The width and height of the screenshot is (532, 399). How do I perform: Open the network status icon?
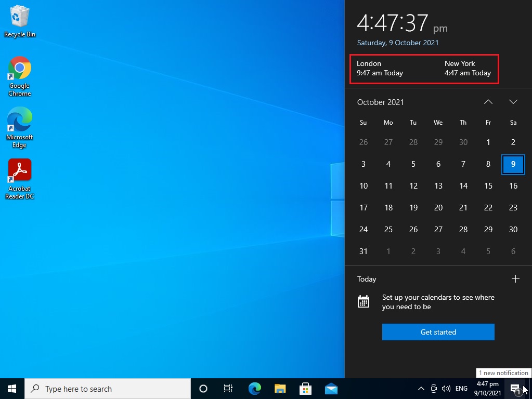coord(433,389)
